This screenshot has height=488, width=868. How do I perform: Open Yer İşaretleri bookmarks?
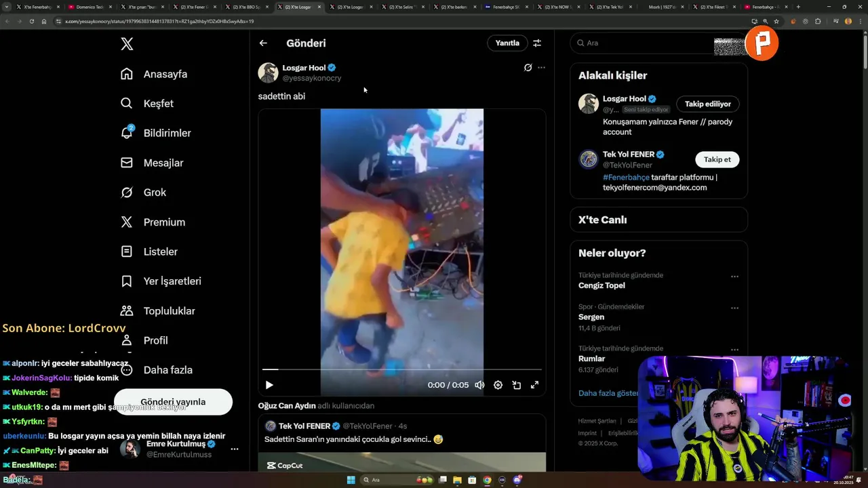161,281
